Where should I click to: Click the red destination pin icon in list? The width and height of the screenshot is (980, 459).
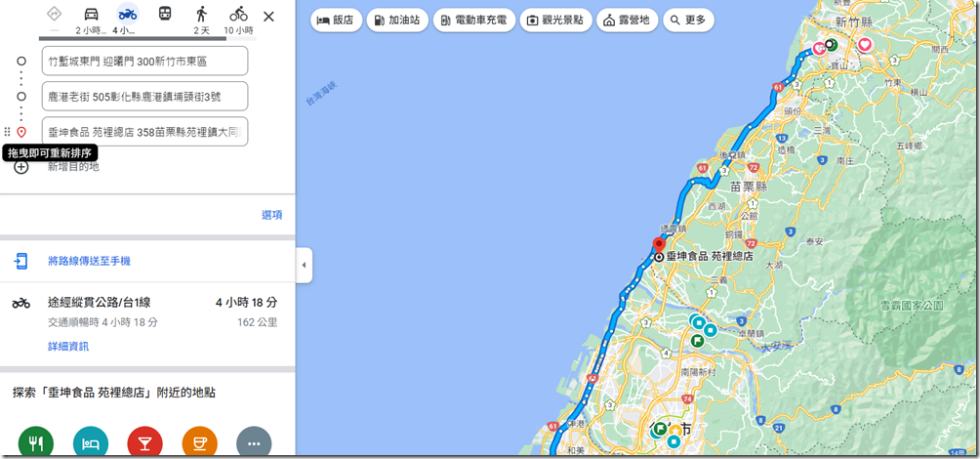click(21, 132)
